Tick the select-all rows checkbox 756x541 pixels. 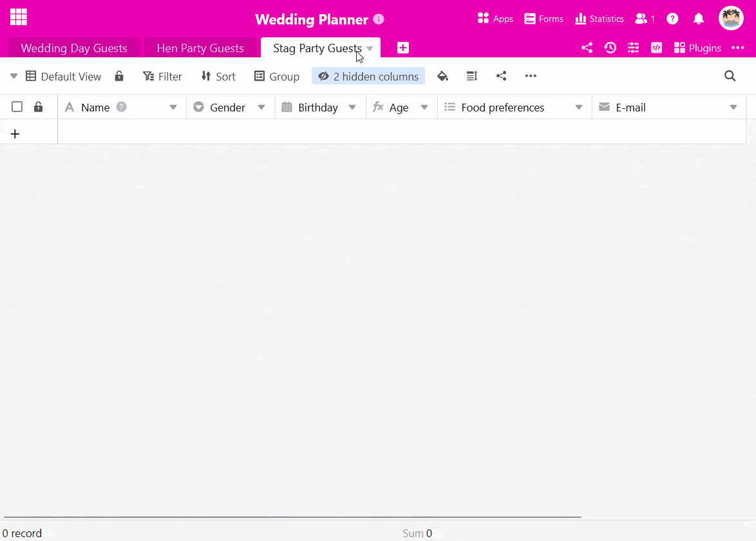[17, 107]
